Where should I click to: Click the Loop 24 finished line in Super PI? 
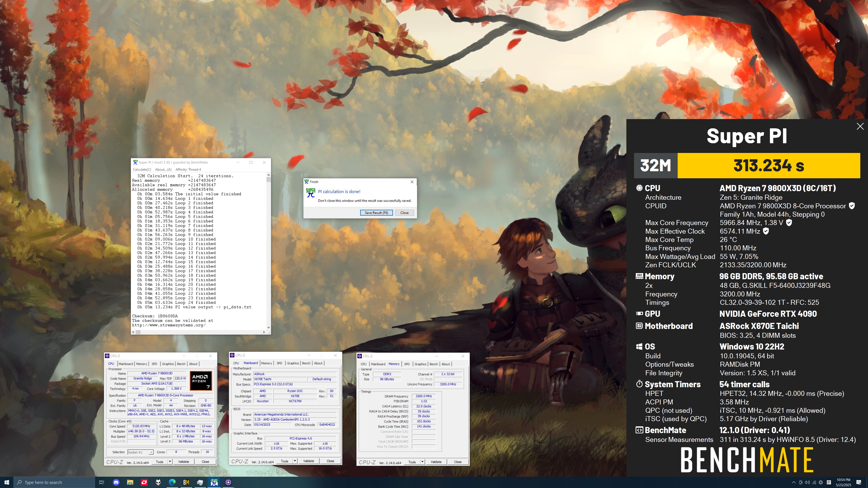click(176, 303)
